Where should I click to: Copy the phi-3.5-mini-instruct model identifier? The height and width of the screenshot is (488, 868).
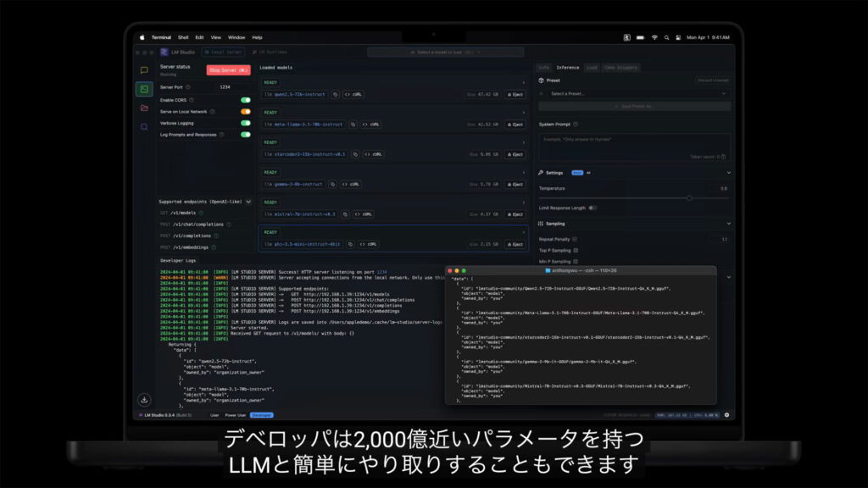[x=350, y=244]
